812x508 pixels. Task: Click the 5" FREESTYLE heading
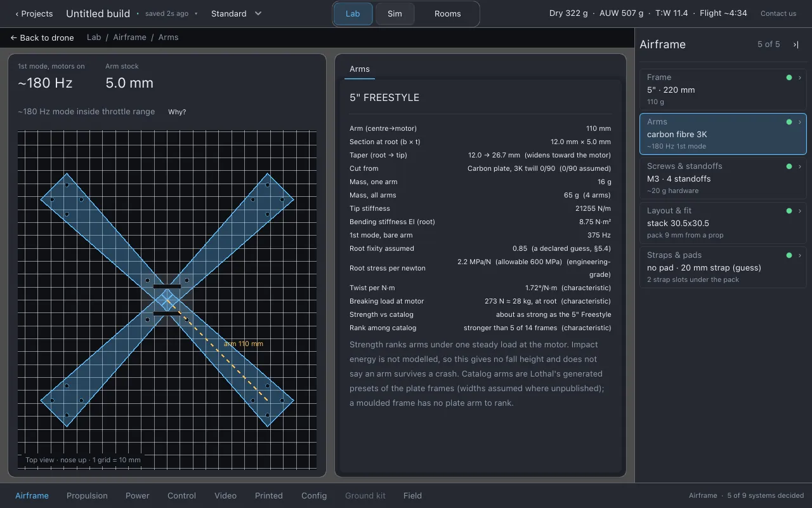[x=384, y=98]
